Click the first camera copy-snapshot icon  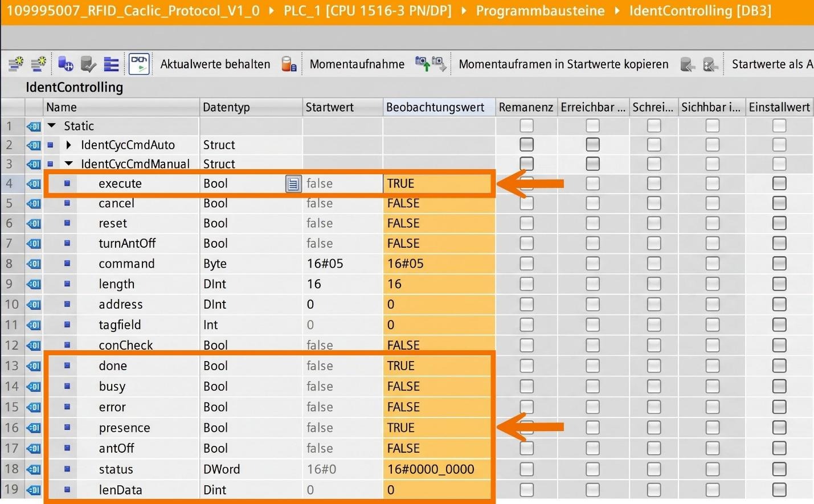(x=422, y=64)
